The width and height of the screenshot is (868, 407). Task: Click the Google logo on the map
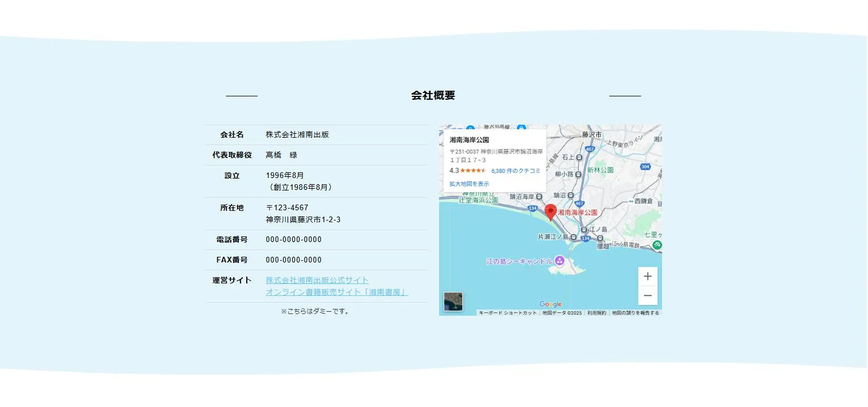pyautogui.click(x=550, y=304)
